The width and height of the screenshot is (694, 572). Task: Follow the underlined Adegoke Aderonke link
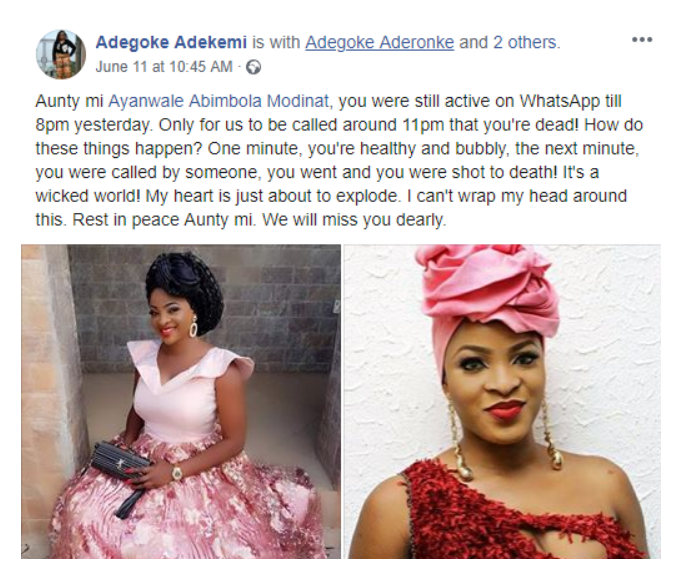379,43
